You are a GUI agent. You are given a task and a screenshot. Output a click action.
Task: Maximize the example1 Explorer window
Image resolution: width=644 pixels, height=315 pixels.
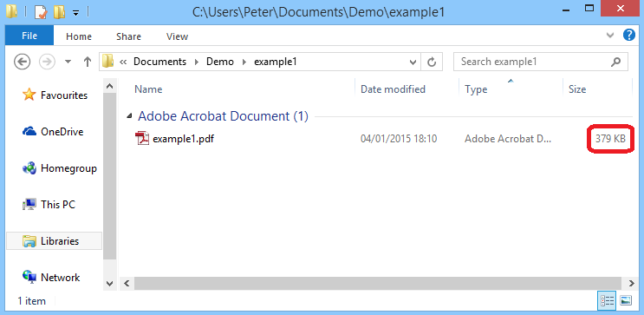(589, 9)
